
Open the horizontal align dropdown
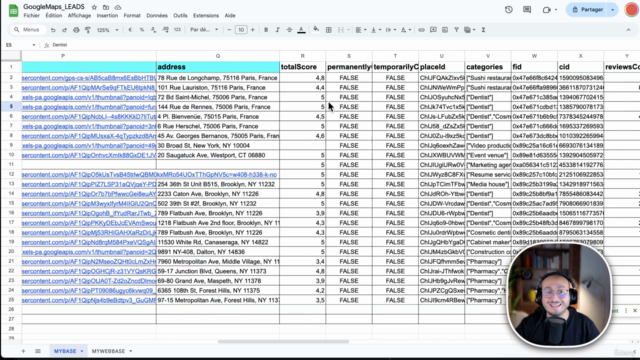(360, 30)
